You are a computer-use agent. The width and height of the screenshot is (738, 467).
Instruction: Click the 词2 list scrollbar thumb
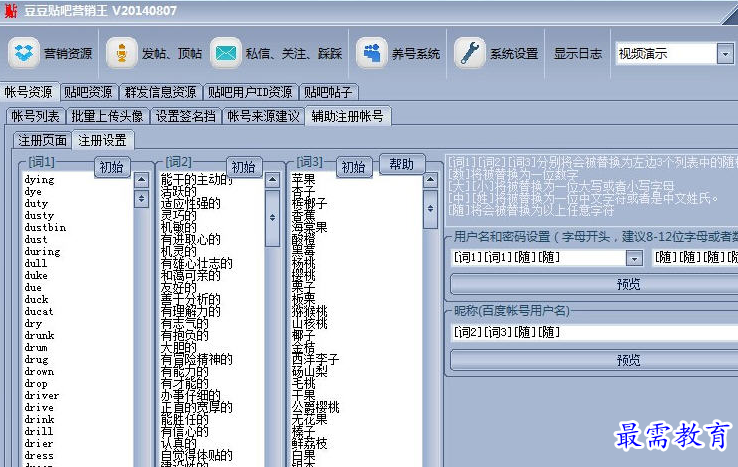click(273, 217)
